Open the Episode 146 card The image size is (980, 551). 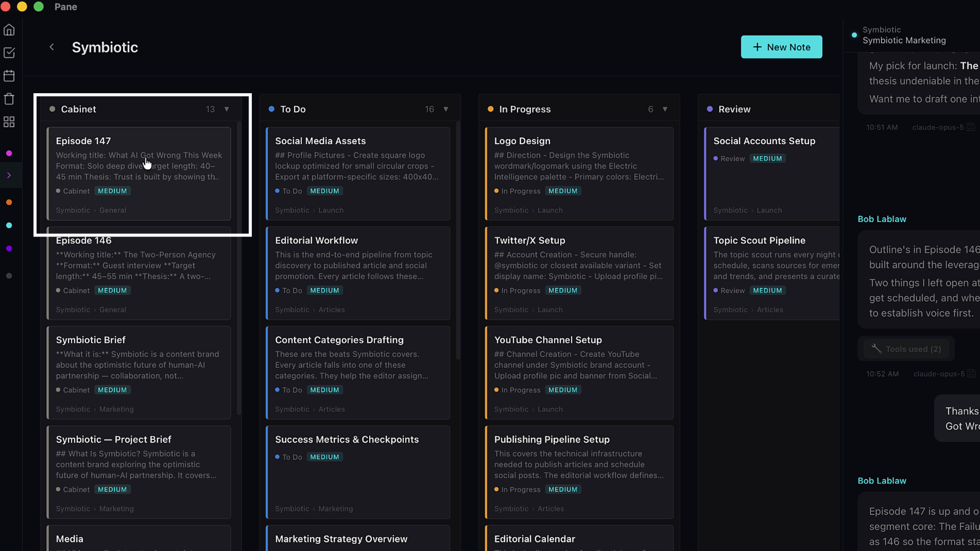point(139,273)
